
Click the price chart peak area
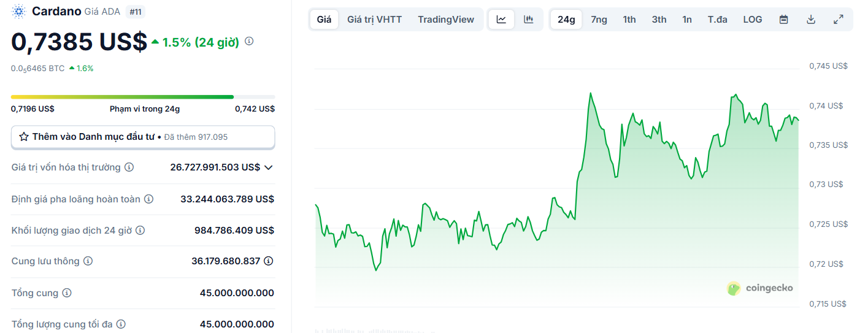[590, 94]
